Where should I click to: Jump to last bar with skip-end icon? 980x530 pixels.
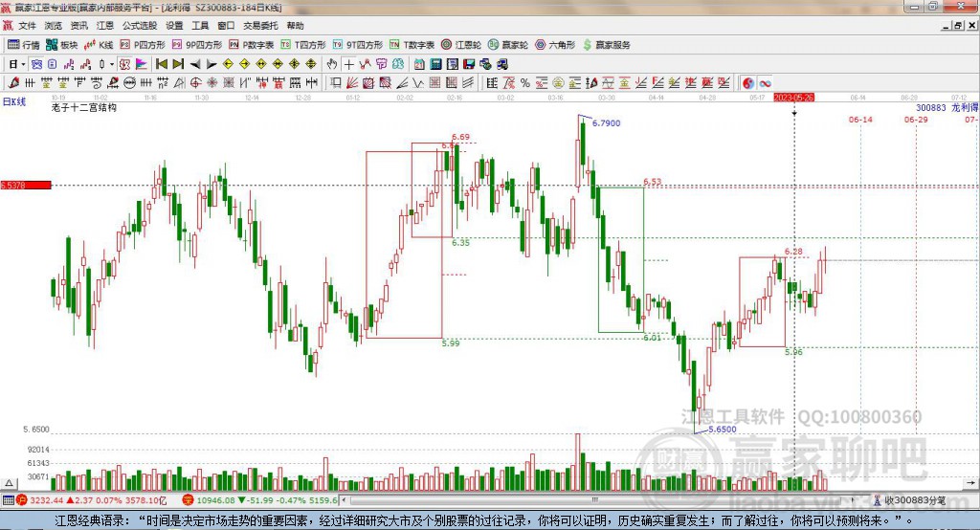[178, 64]
